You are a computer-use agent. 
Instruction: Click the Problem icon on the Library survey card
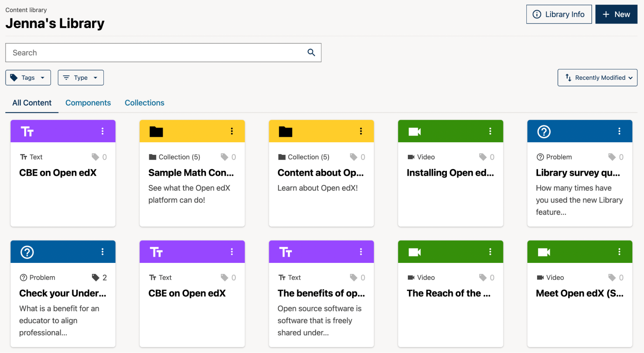point(540,157)
